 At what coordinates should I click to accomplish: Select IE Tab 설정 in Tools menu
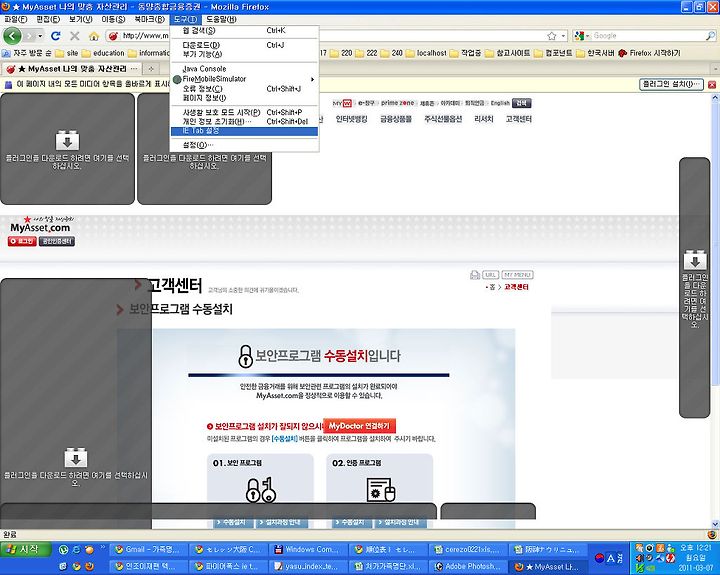click(244, 131)
